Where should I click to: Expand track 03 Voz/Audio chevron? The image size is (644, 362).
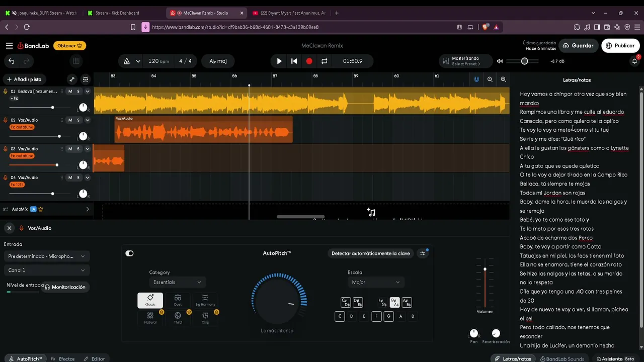(88, 149)
